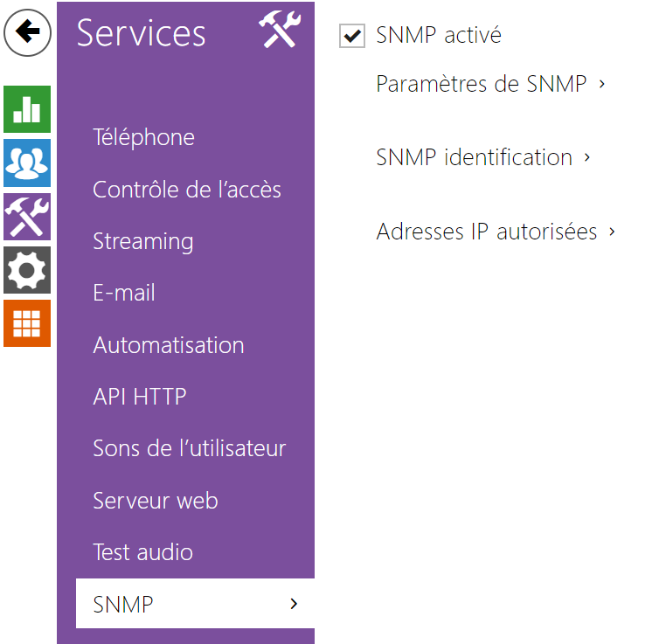This screenshot has width=659, height=644.
Task: Select the purple Services tools icon
Action: pyautogui.click(x=27, y=216)
